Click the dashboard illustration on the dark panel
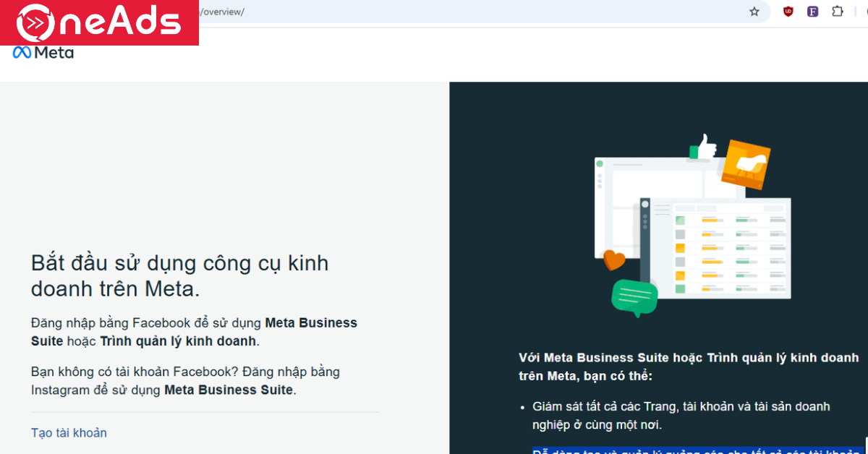This screenshot has height=454, width=868. click(692, 225)
